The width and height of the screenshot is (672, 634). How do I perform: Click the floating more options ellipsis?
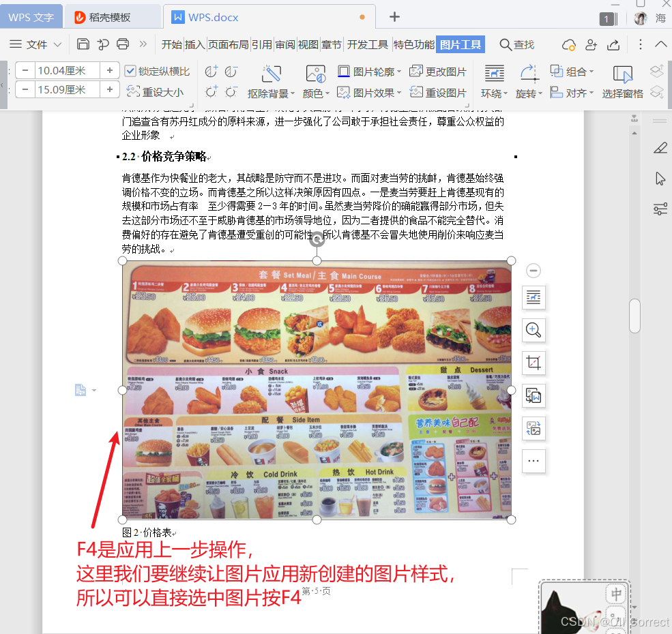coord(533,461)
